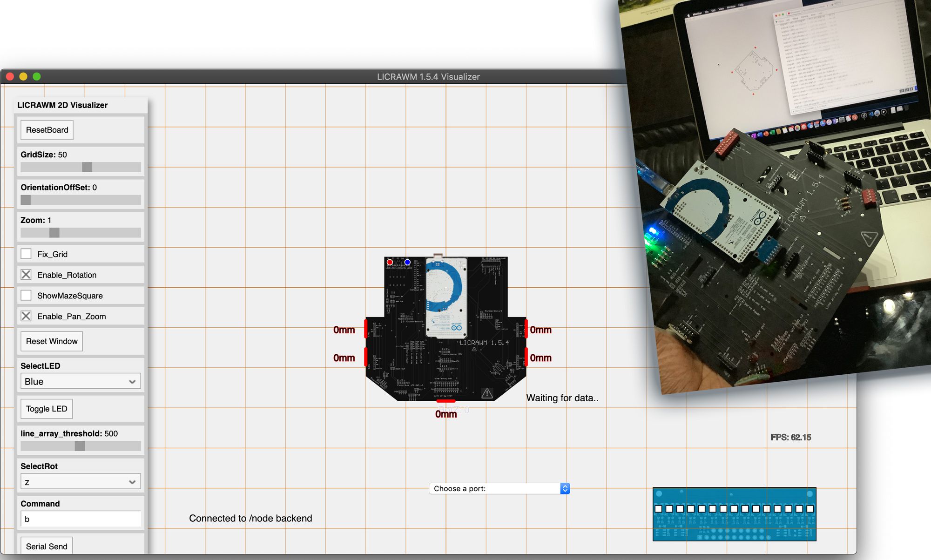The image size is (931, 560).
Task: Click the bottom red sensor marker on the board
Action: click(x=445, y=401)
